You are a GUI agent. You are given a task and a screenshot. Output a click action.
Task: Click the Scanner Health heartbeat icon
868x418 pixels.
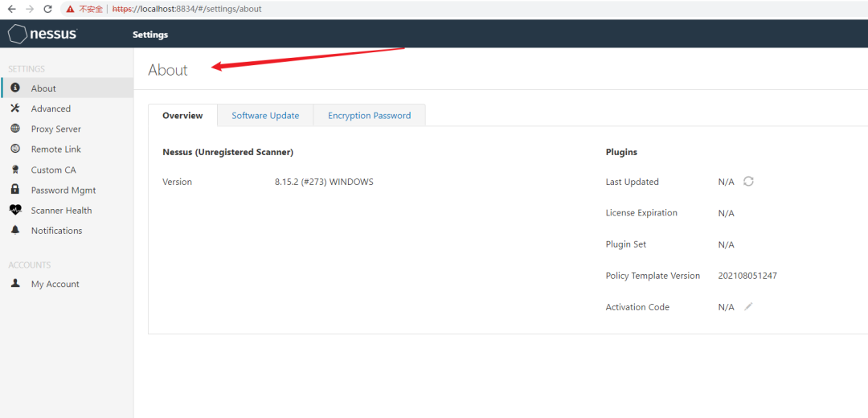pos(15,210)
